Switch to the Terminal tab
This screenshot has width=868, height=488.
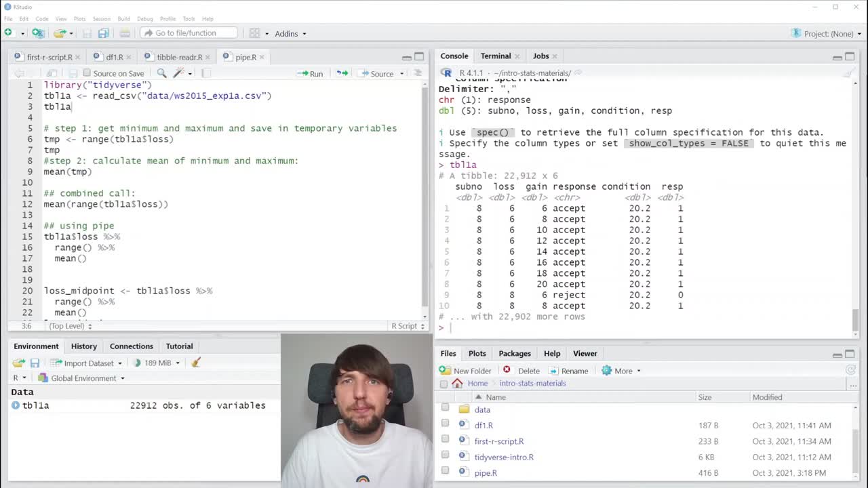point(496,56)
